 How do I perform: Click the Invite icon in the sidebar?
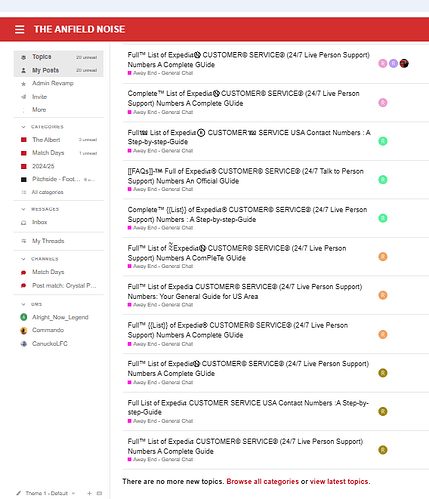click(23, 97)
